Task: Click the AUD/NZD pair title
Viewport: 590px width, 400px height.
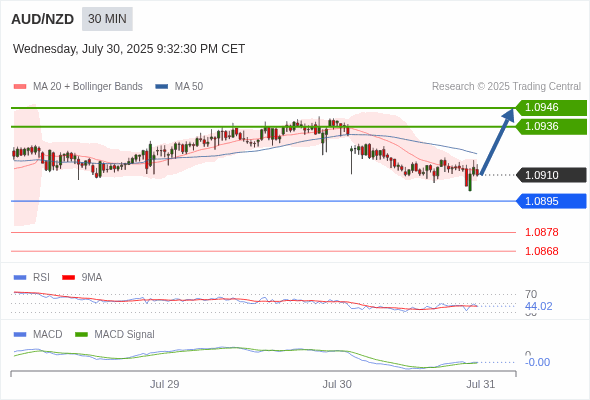Action: (x=43, y=19)
